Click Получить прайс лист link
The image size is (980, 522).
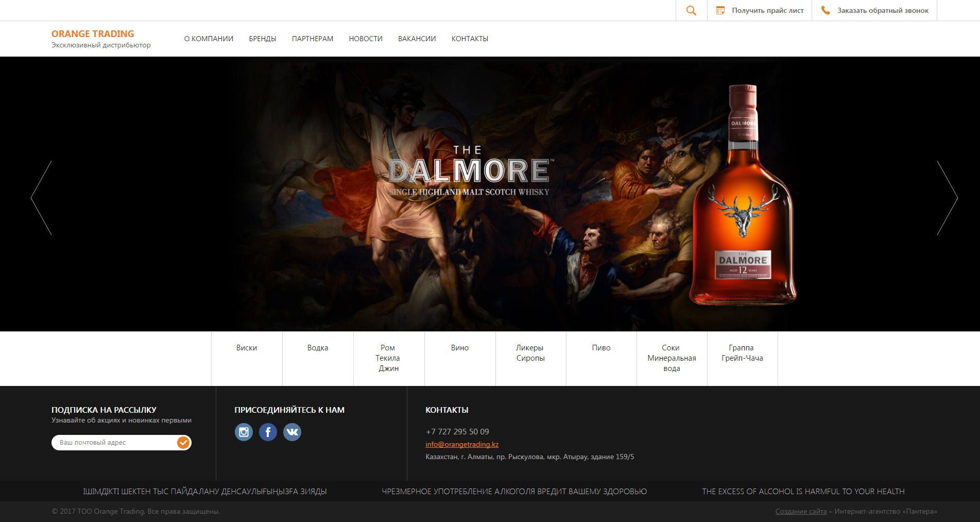(x=768, y=10)
